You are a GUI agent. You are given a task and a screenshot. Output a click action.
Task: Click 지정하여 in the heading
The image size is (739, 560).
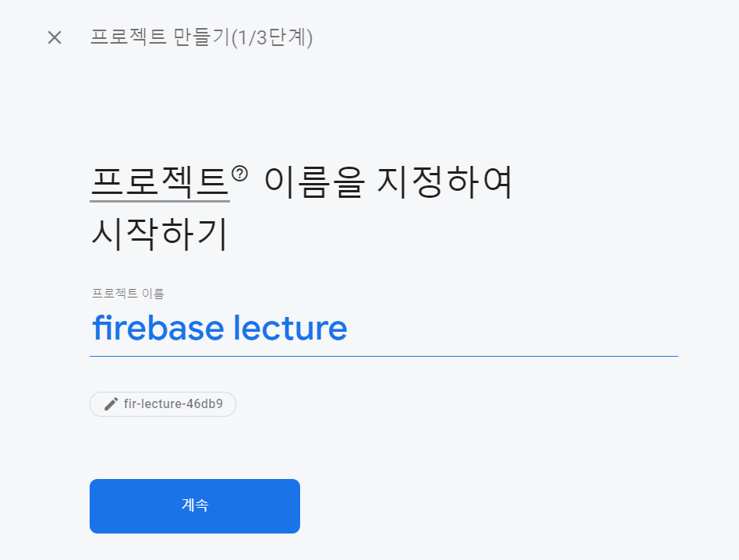click(x=445, y=183)
